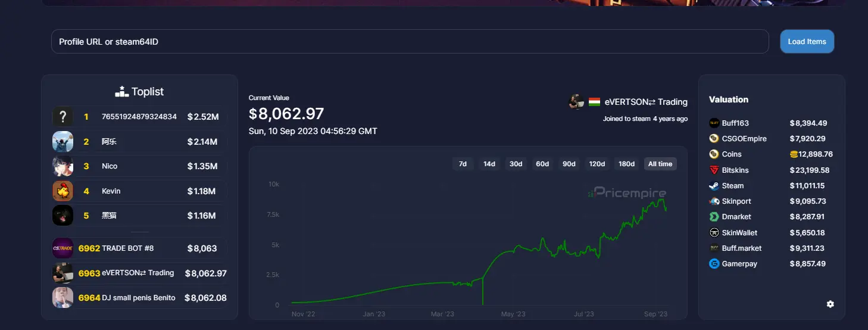Viewport: 868px width, 330px height.
Task: Click eVERTSON⇄ Trading name above chart
Action: point(646,102)
